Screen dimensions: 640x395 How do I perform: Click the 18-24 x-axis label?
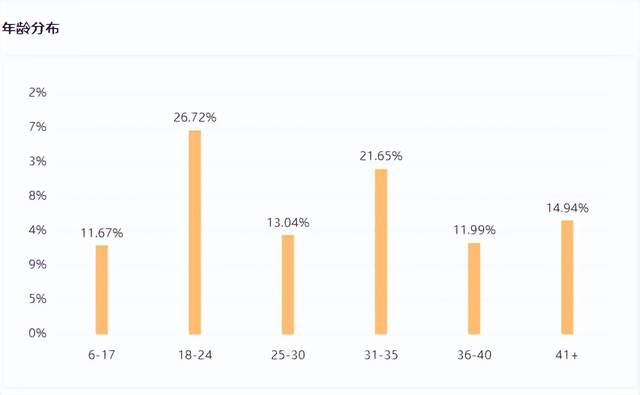195,355
